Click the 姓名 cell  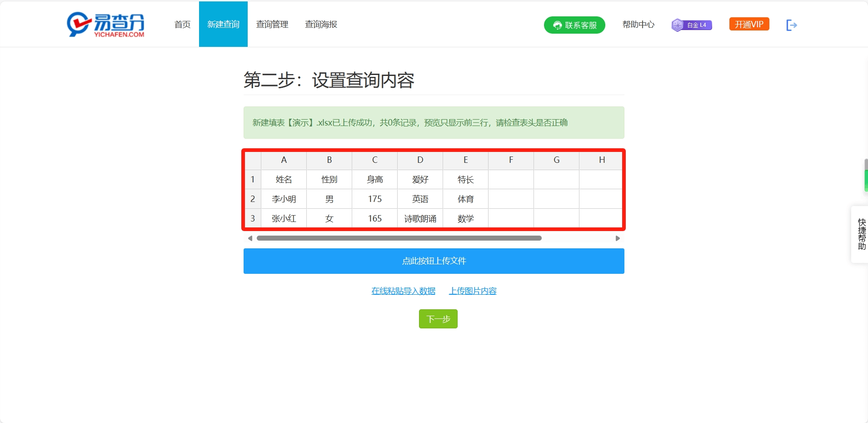pyautogui.click(x=284, y=180)
